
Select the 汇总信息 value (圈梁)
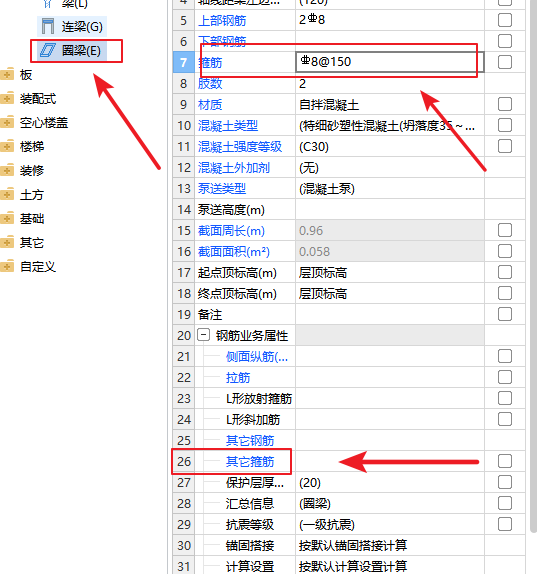point(389,503)
